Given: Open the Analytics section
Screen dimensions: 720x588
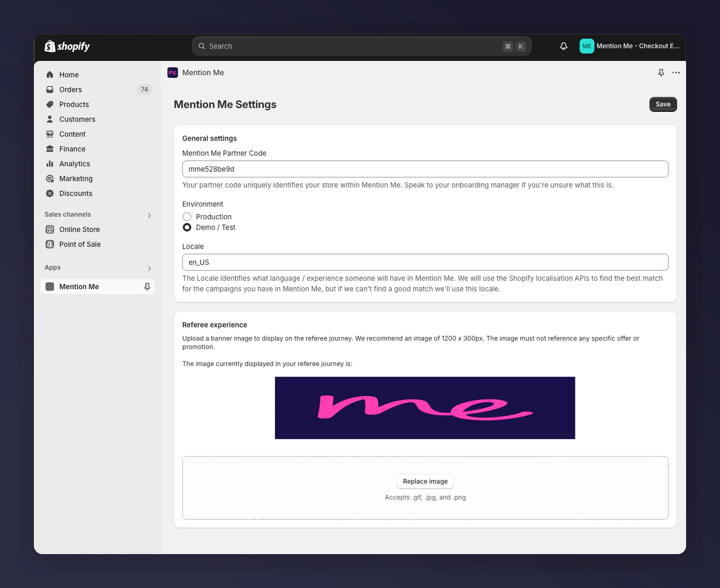Looking at the screenshot, I should point(97,164).
